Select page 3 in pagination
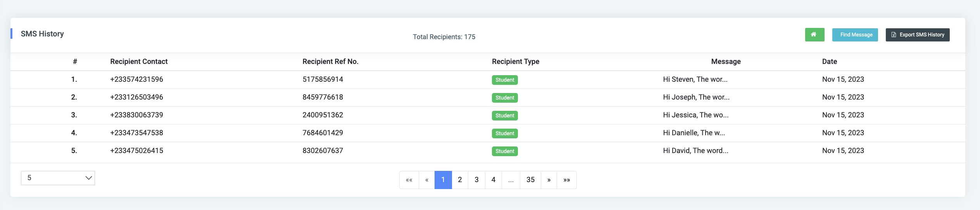The image size is (980, 210). 476,180
